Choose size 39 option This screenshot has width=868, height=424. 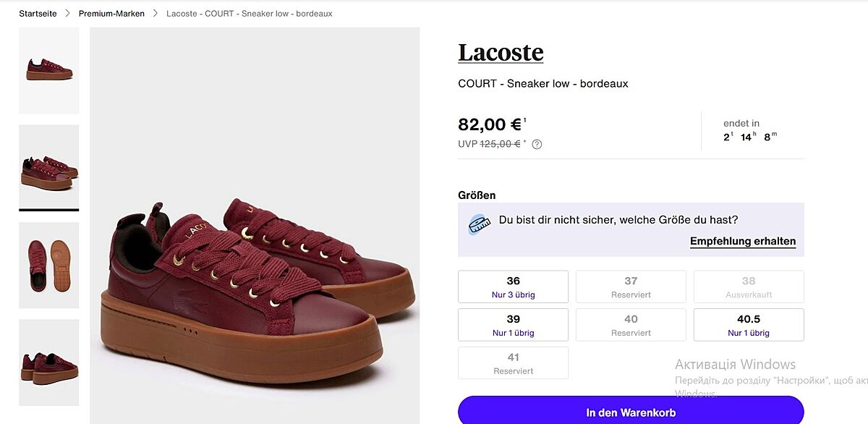(513, 325)
